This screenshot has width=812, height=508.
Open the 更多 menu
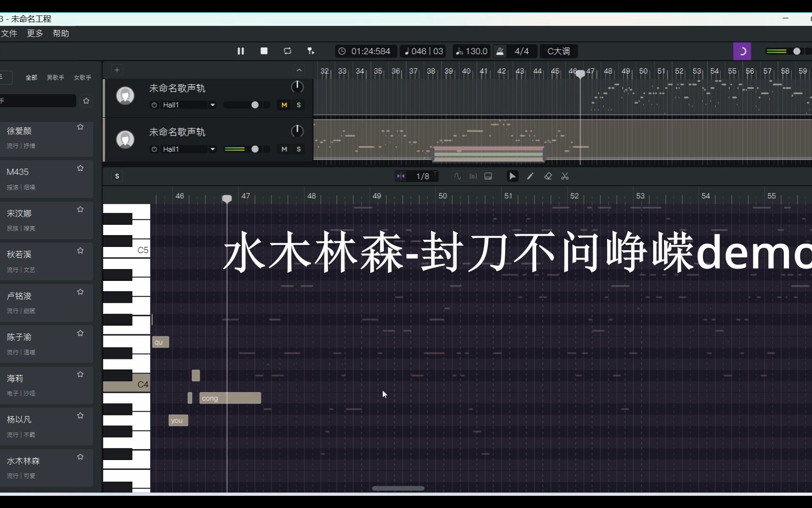click(35, 33)
